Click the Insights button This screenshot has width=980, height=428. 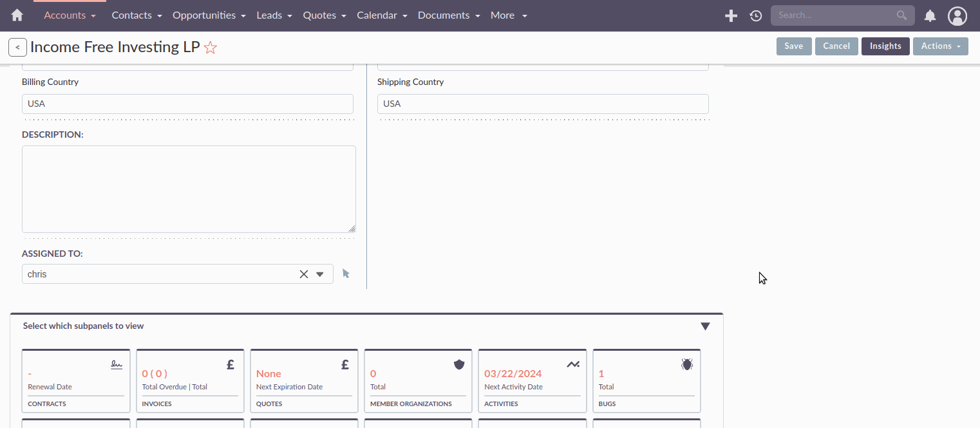[885, 46]
